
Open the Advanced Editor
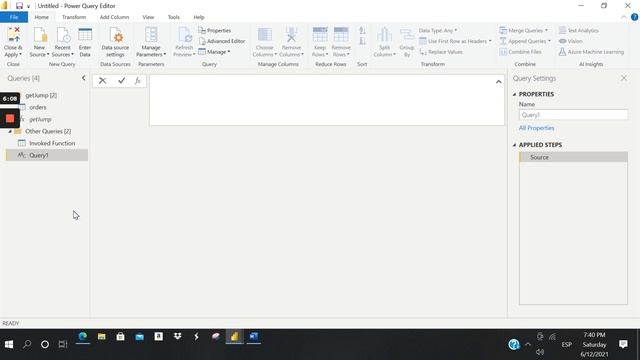(222, 41)
